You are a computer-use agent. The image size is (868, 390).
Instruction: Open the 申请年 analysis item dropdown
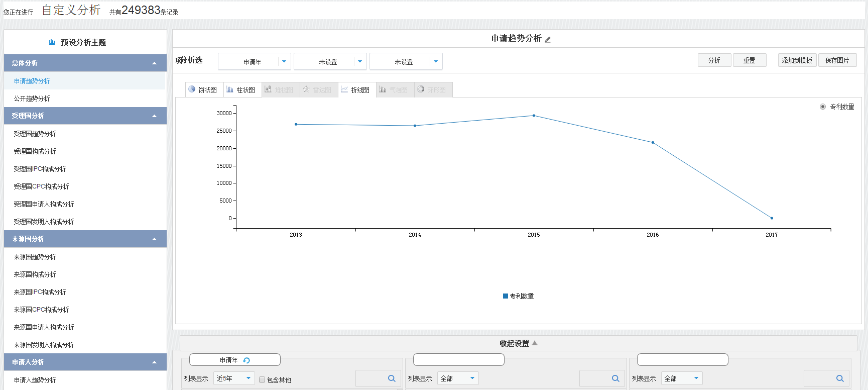(x=284, y=61)
